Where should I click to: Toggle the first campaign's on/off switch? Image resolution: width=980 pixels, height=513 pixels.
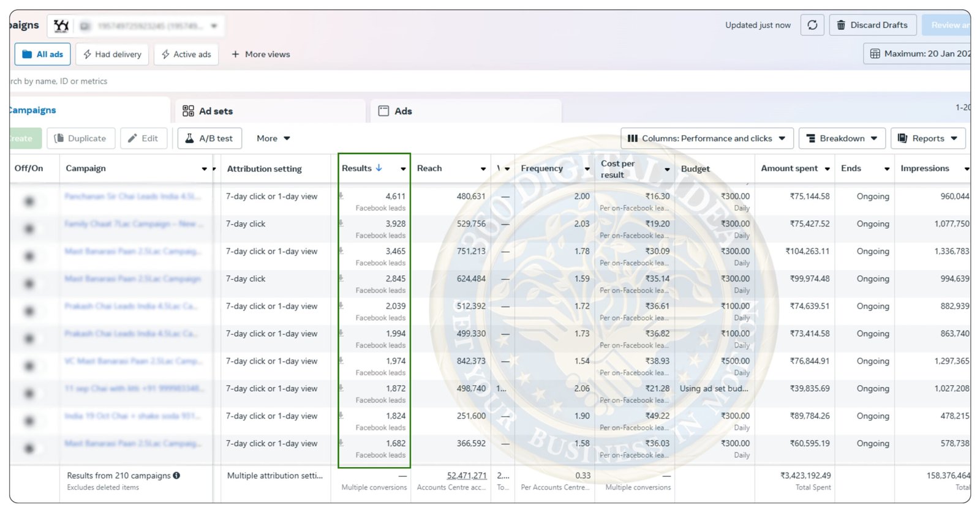coord(29,201)
